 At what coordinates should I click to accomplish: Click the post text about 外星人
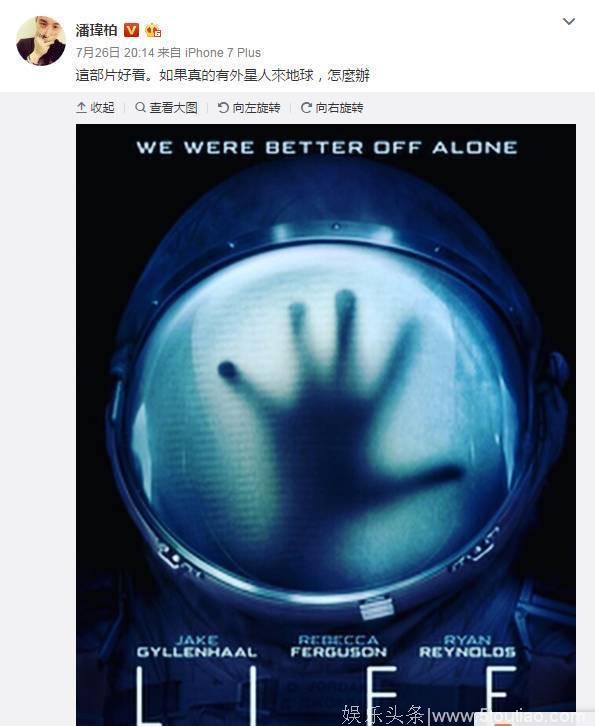(222, 75)
